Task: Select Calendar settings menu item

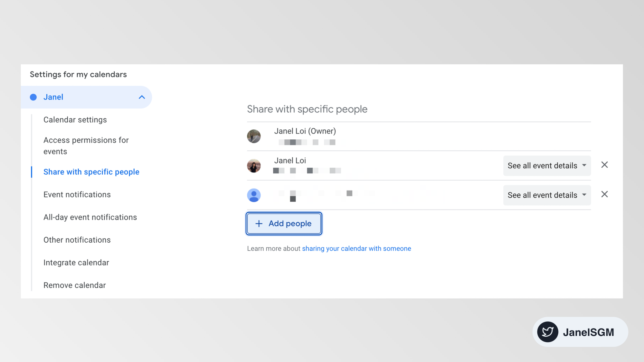Action: [75, 119]
